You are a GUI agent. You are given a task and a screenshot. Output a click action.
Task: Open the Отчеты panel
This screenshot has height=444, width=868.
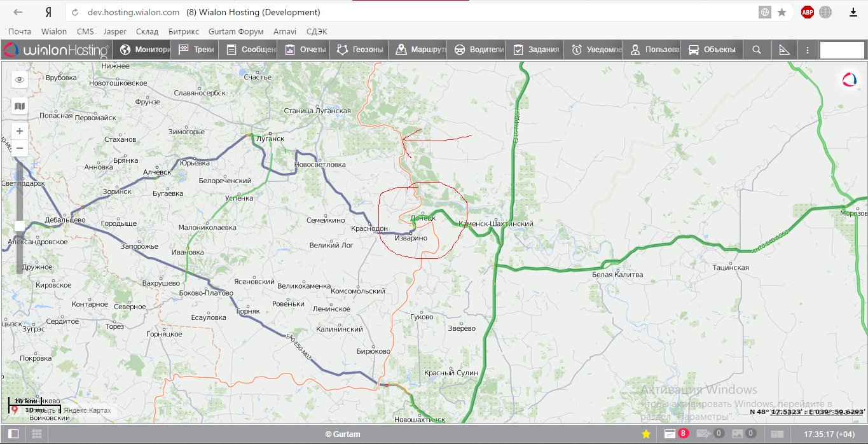(x=305, y=50)
